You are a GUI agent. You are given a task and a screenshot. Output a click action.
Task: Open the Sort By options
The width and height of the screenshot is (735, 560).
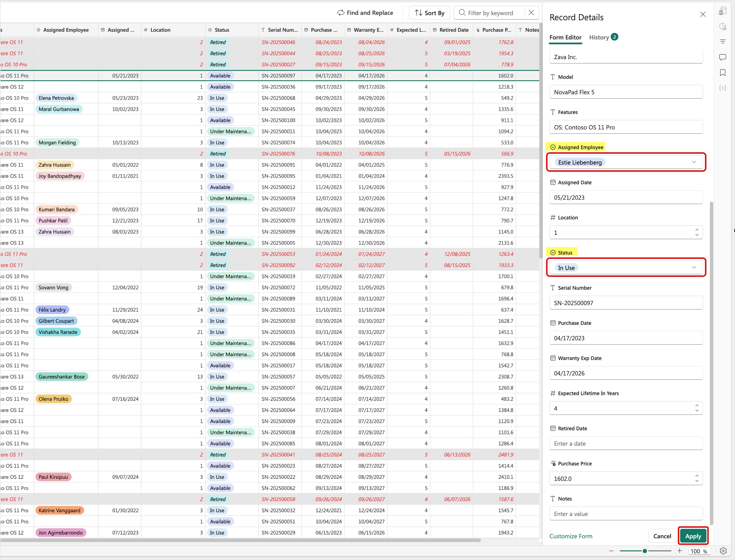[x=429, y=13]
